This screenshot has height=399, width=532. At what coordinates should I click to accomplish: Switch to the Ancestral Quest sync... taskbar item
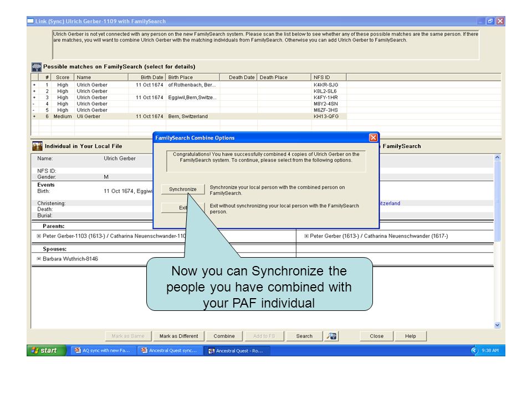[x=170, y=350]
